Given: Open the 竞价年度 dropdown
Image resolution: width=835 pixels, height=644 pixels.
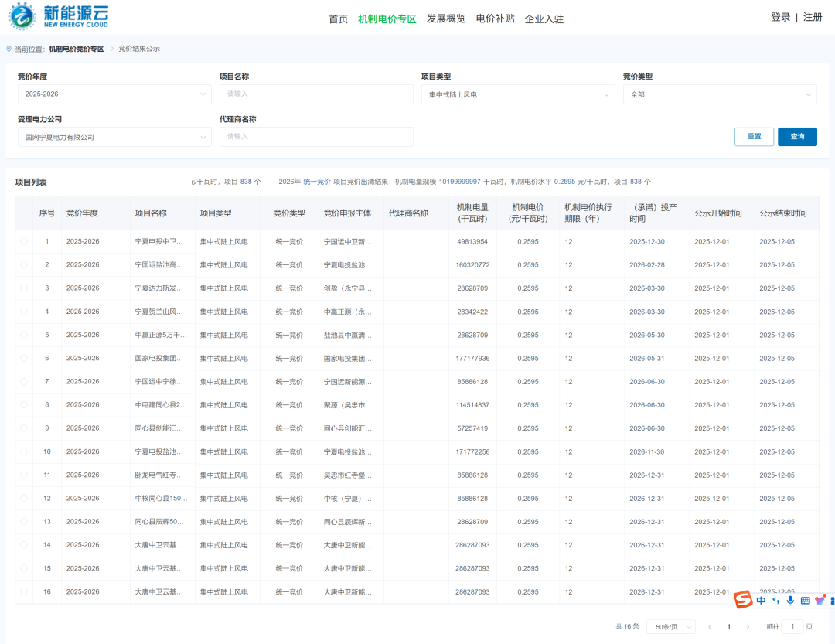Looking at the screenshot, I should click(x=114, y=94).
